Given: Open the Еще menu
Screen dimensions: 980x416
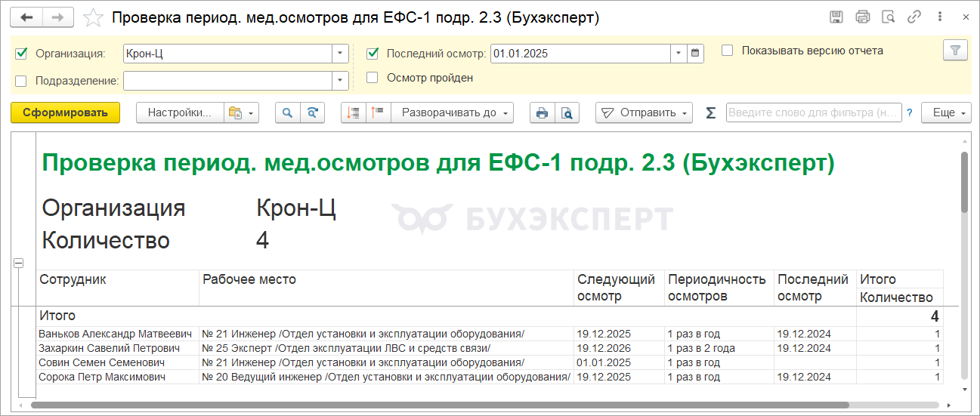Looking at the screenshot, I should tap(946, 112).
